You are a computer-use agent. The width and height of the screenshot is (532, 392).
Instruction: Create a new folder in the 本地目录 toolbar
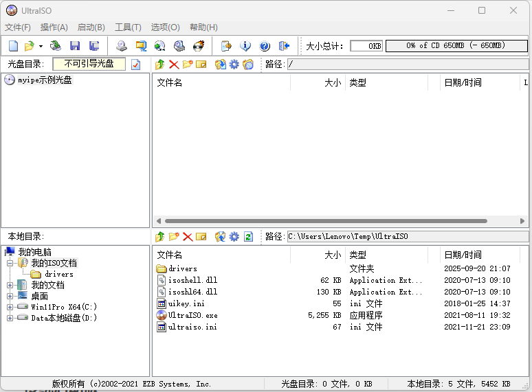coord(174,236)
